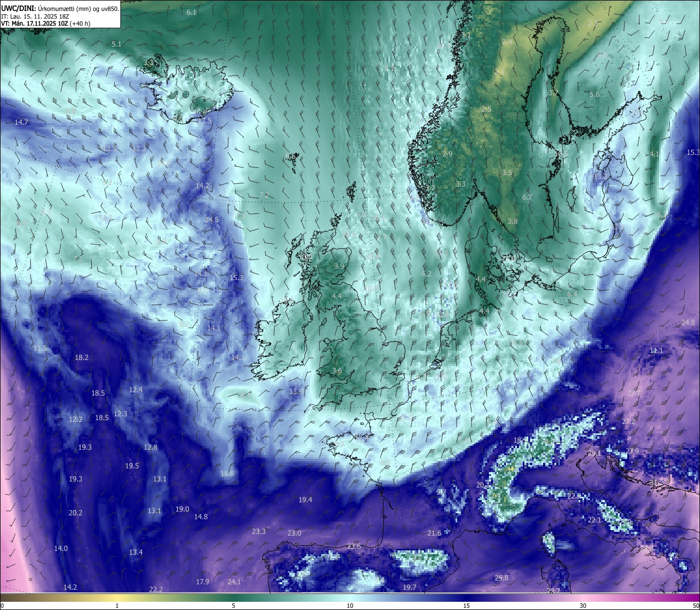
Task: Click the 27.9 value on the map
Action: pyautogui.click(x=632, y=451)
